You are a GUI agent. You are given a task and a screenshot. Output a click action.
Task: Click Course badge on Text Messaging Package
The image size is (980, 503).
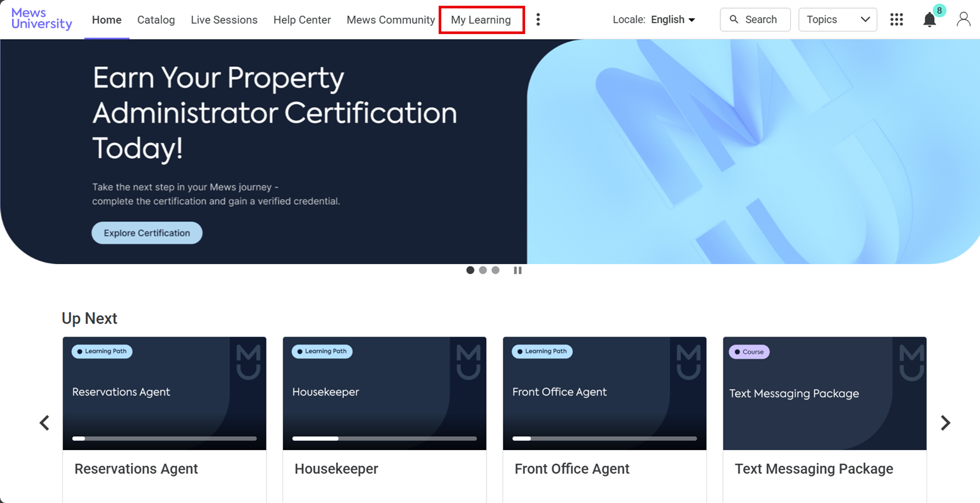[x=749, y=352]
